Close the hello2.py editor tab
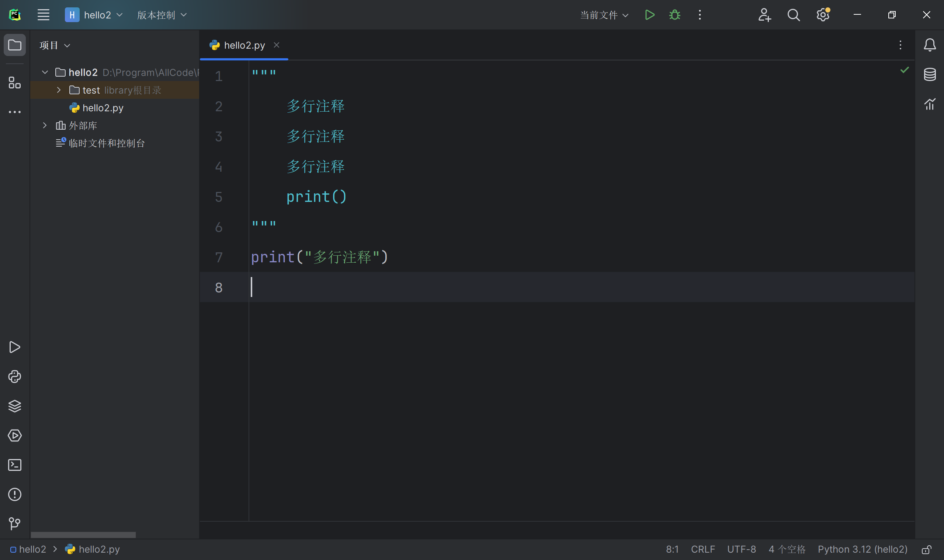 [277, 45]
